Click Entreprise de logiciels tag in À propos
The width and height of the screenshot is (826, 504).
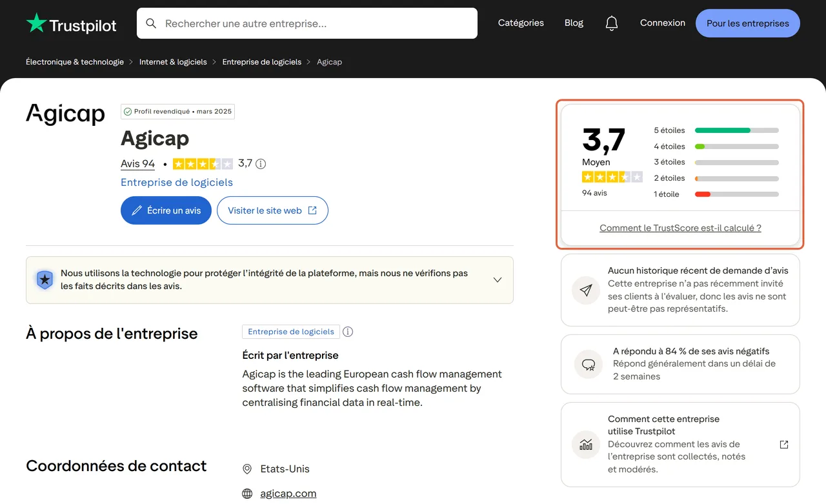(291, 332)
